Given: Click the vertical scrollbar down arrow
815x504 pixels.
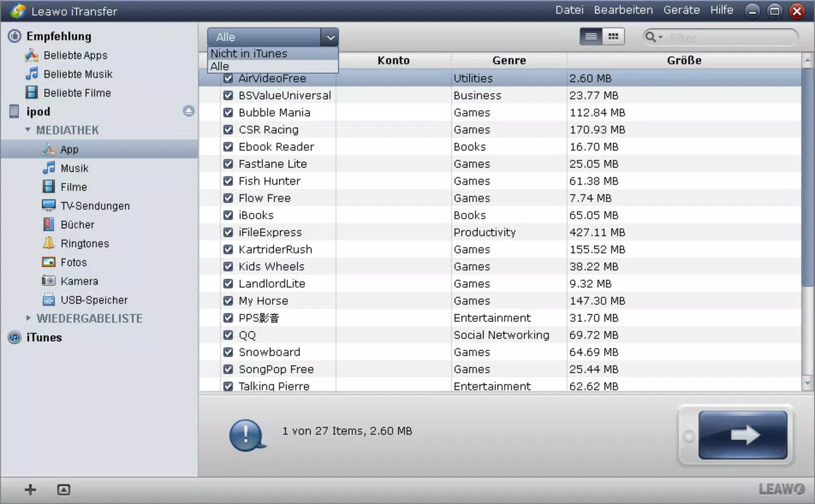Looking at the screenshot, I should coord(807,384).
